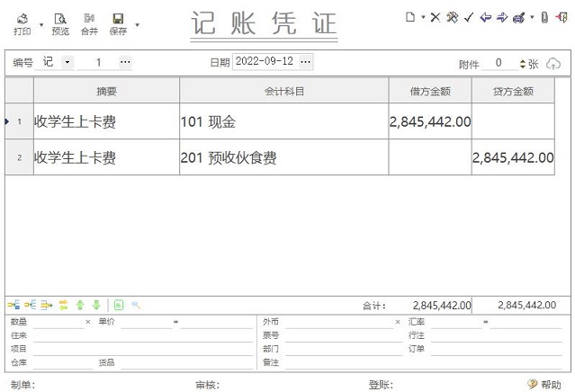The width and height of the screenshot is (575, 392).
Task: Open the new voucher dropdown arrow
Action: click(x=423, y=17)
